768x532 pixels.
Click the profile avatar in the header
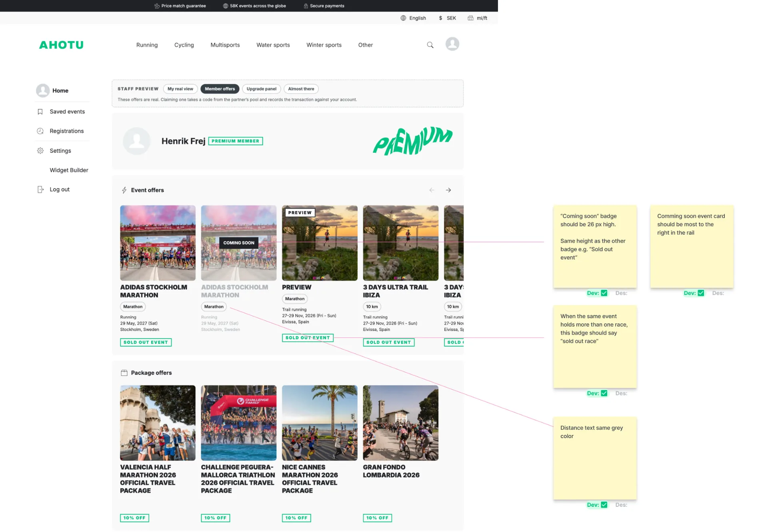click(x=452, y=44)
